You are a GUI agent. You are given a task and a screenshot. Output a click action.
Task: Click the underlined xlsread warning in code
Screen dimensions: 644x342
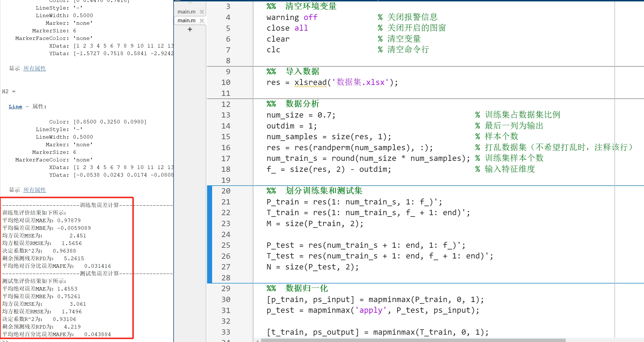pos(310,82)
